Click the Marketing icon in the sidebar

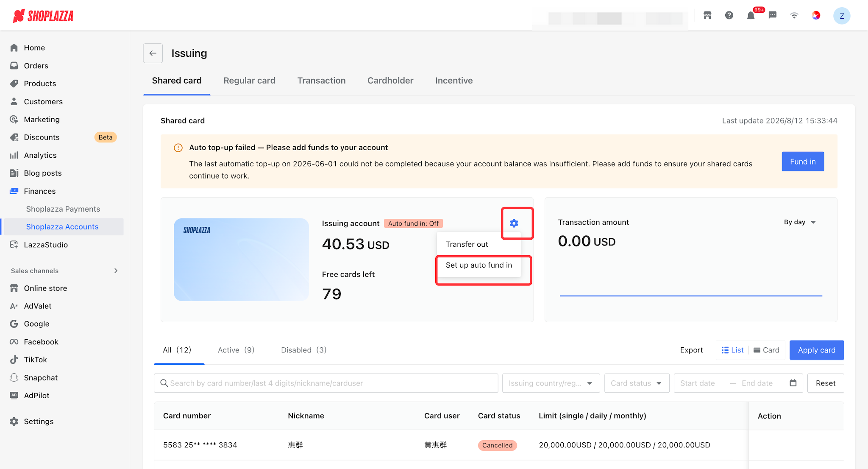(x=14, y=120)
